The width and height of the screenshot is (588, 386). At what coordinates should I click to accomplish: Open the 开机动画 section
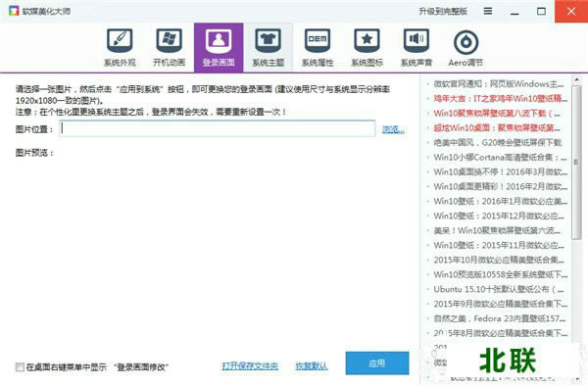pos(170,48)
